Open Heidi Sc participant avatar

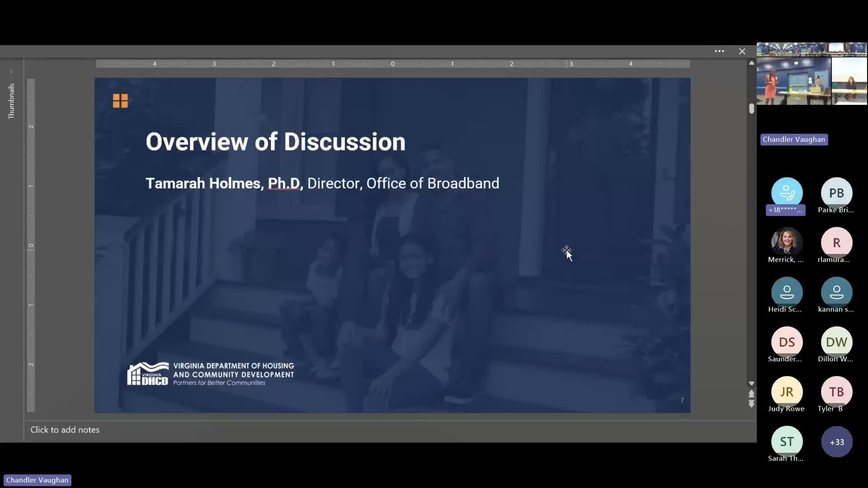coord(787,292)
